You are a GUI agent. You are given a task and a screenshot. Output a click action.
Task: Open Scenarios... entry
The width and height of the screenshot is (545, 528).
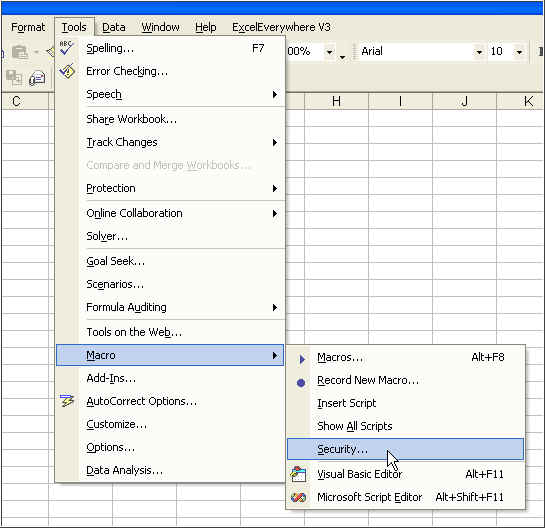(x=170, y=284)
